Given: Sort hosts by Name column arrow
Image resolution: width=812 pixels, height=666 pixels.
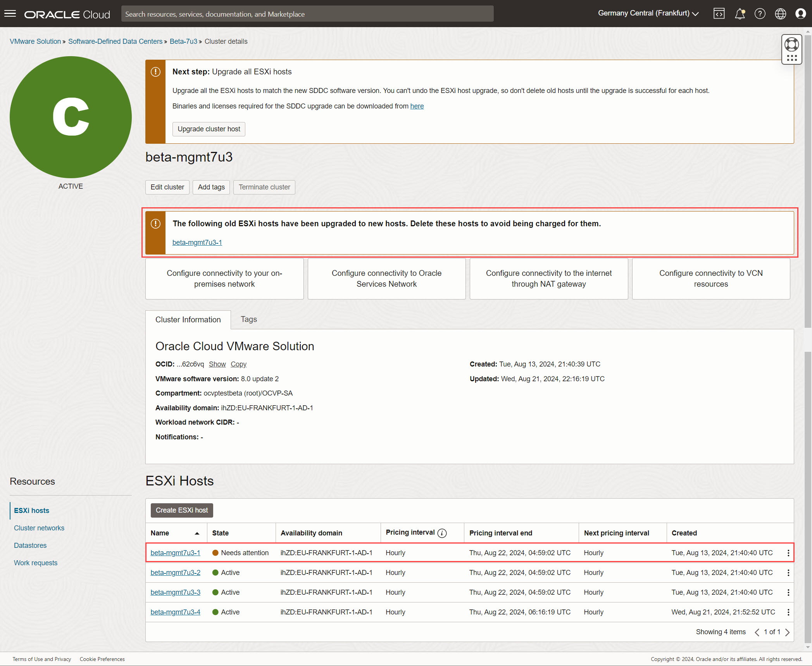Looking at the screenshot, I should (197, 533).
